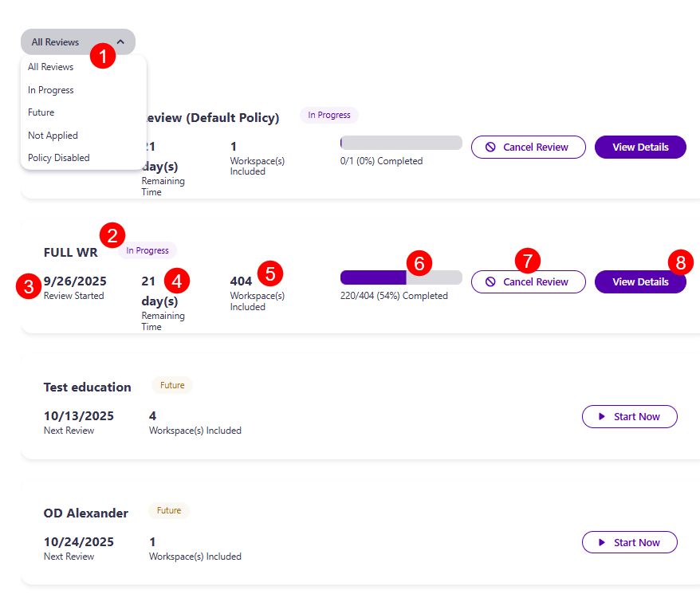Open View Details for the FULL WR review
This screenshot has width=700, height=594.
tap(640, 281)
